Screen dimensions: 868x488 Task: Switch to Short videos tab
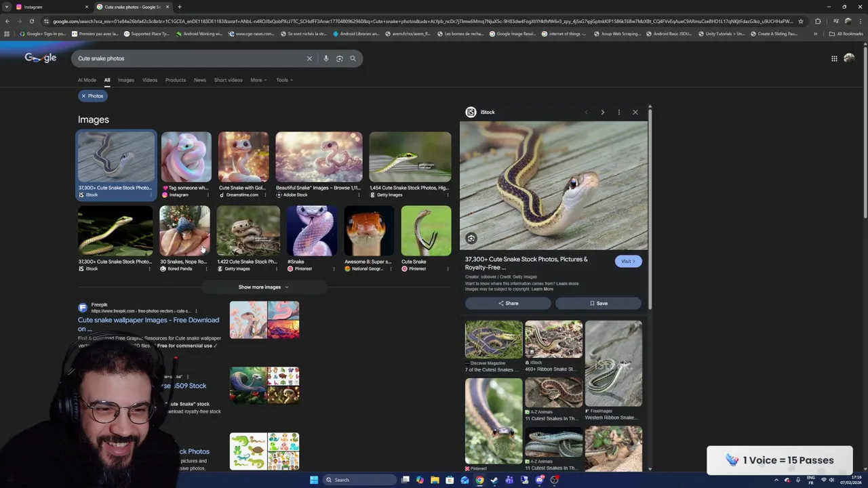pyautogui.click(x=229, y=80)
